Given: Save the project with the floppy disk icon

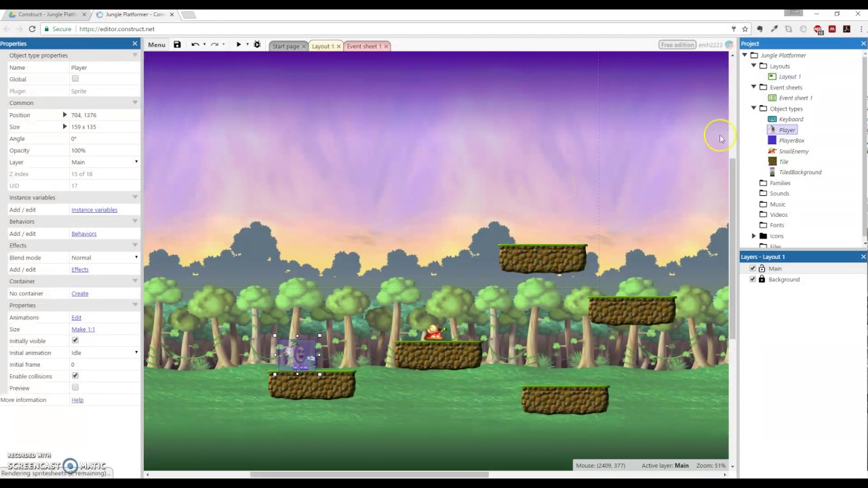Looking at the screenshot, I should tap(177, 45).
